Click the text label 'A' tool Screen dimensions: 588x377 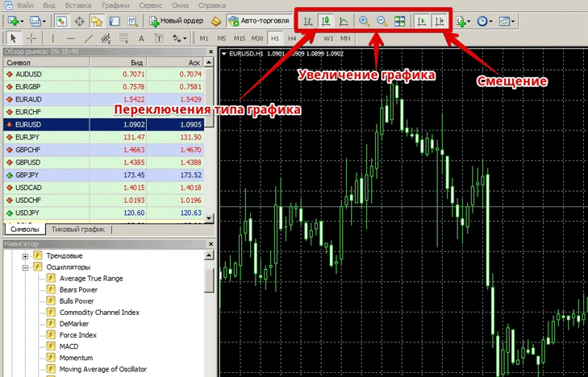coord(140,38)
